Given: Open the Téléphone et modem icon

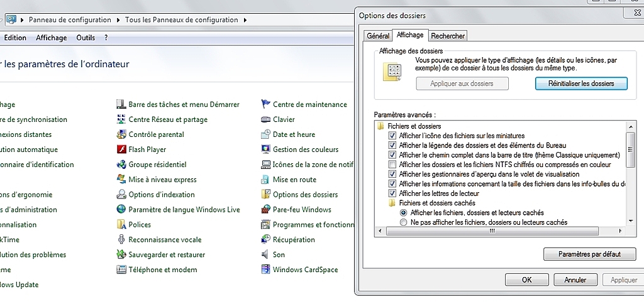Looking at the screenshot, I should (121, 269).
